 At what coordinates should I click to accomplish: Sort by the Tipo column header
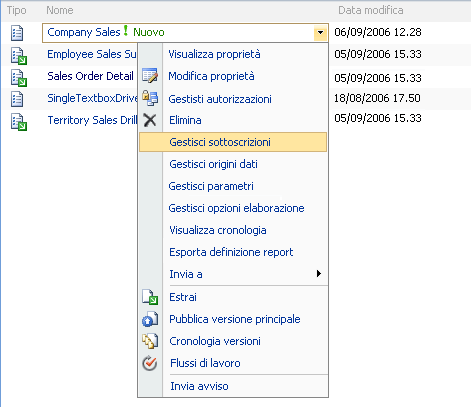tap(16, 10)
